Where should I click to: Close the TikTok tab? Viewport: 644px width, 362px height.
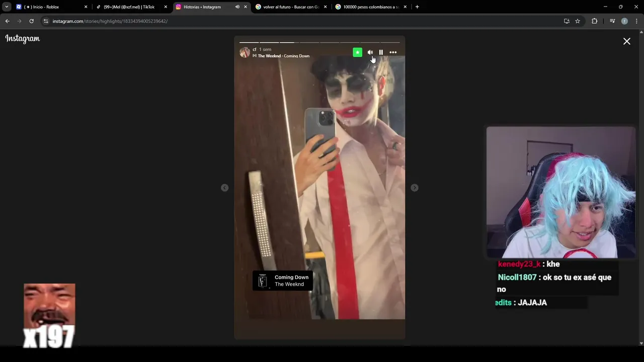coord(166,7)
